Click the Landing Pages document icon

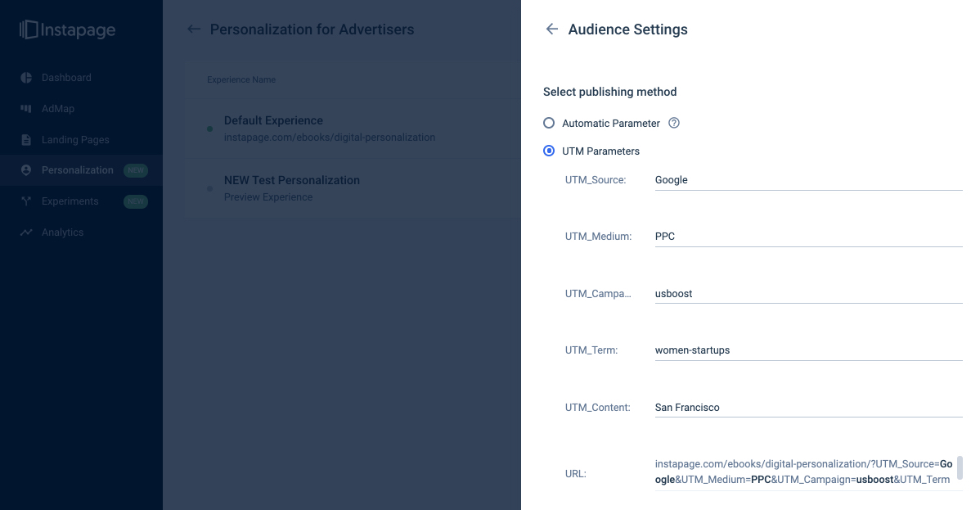point(26,140)
